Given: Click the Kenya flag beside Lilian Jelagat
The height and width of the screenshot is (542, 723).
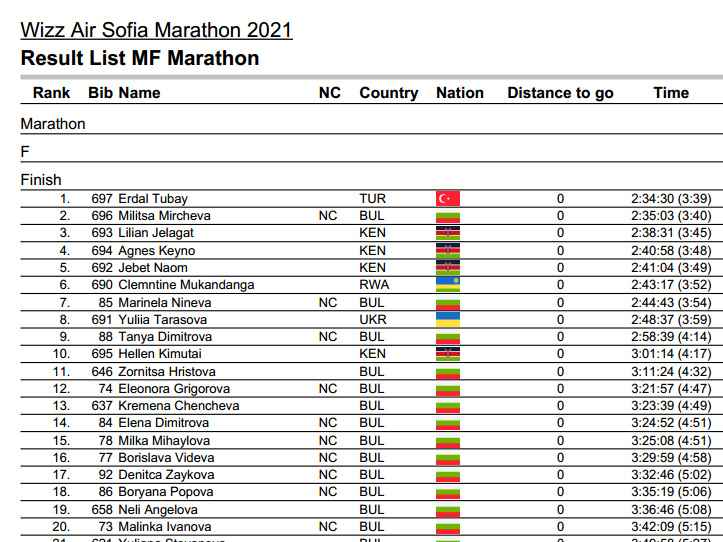Looking at the screenshot, I should point(448,232).
